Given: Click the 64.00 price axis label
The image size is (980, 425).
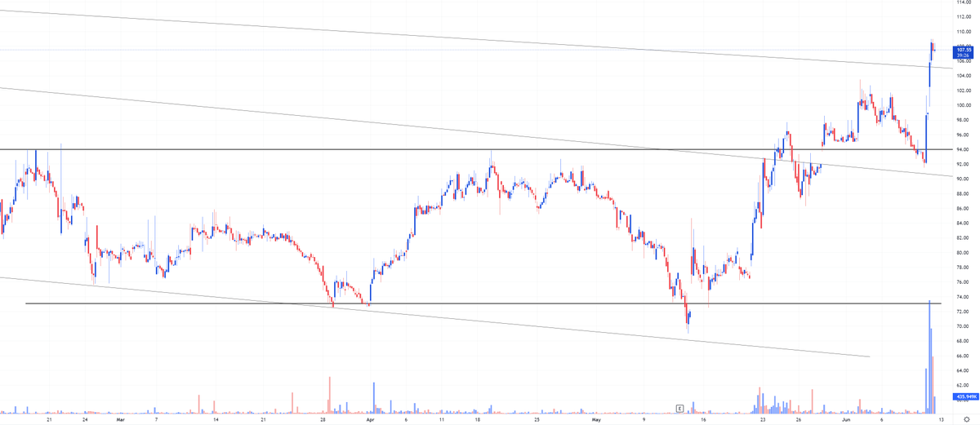Looking at the screenshot, I should (x=961, y=370).
